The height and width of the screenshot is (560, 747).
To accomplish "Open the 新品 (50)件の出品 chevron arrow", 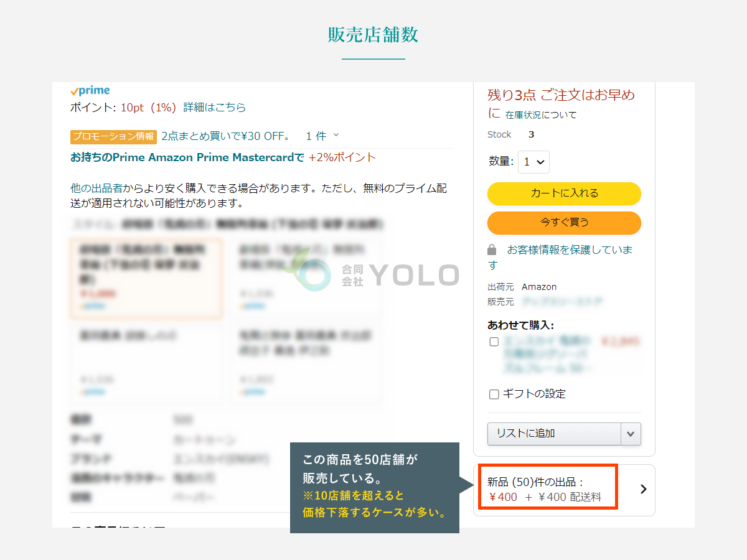I will pyautogui.click(x=644, y=489).
